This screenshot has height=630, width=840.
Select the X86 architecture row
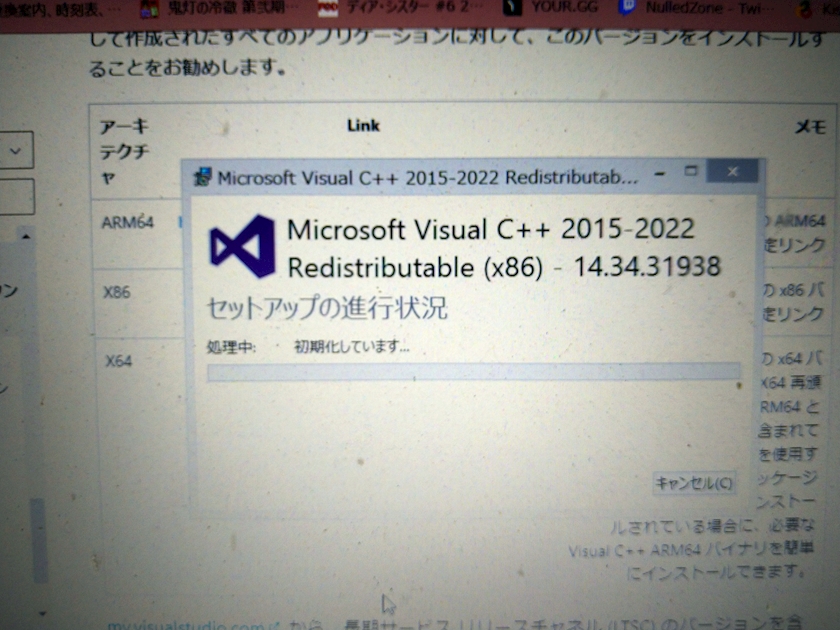tap(117, 293)
